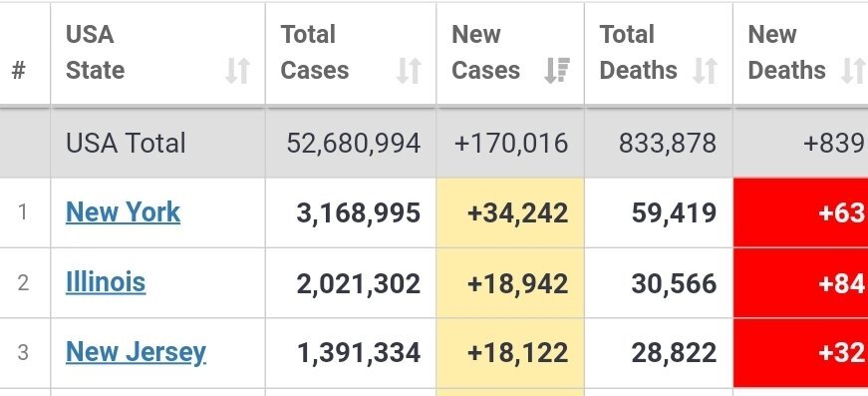Open the Illinois state link

(x=106, y=282)
